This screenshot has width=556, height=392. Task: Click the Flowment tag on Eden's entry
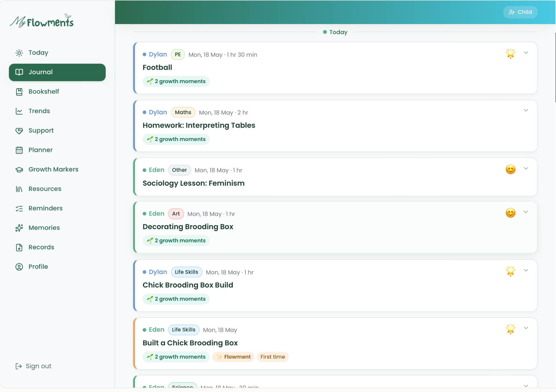click(233, 357)
